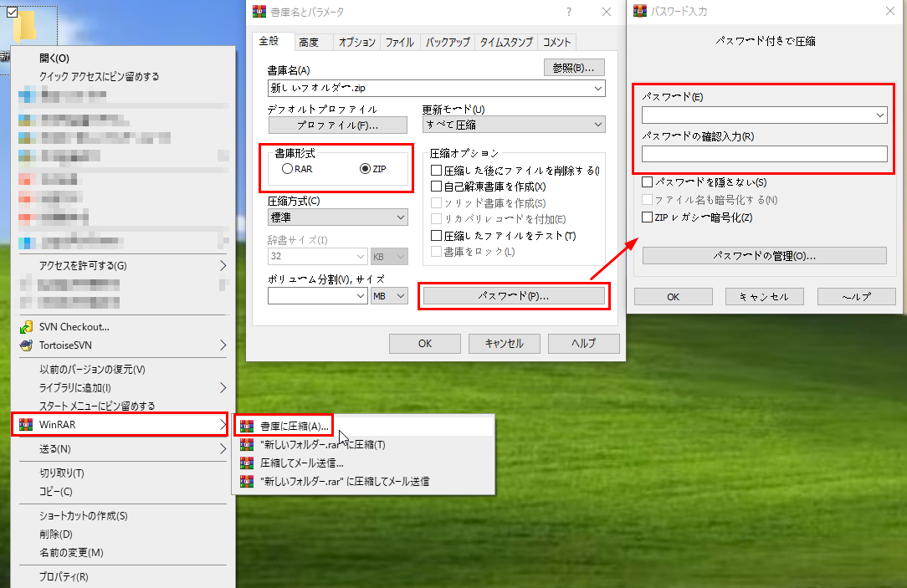907x588 pixels.
Task: Enable ZIP レガシー暗号化(Z)
Action: click(648, 217)
